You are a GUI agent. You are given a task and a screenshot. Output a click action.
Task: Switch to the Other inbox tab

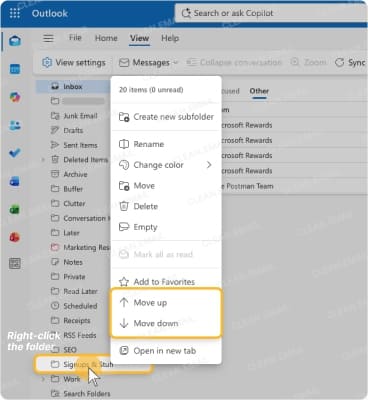[x=259, y=91]
